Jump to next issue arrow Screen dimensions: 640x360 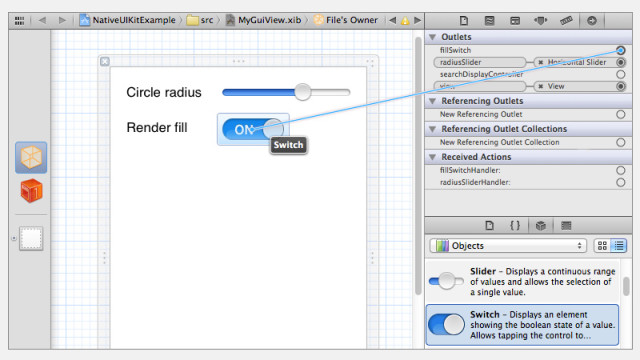click(x=417, y=20)
